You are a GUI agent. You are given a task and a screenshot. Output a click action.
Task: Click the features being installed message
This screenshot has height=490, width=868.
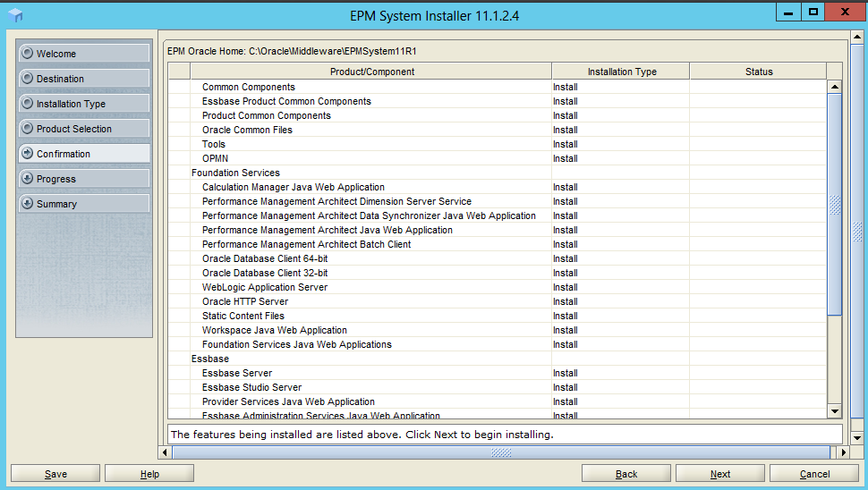pyautogui.click(x=362, y=435)
